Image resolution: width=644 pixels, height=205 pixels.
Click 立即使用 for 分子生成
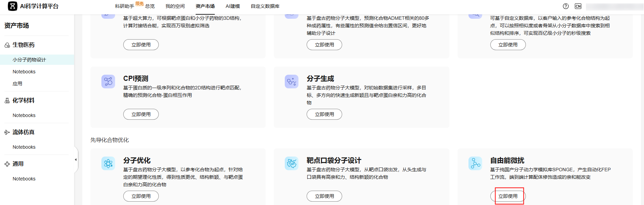324,114
